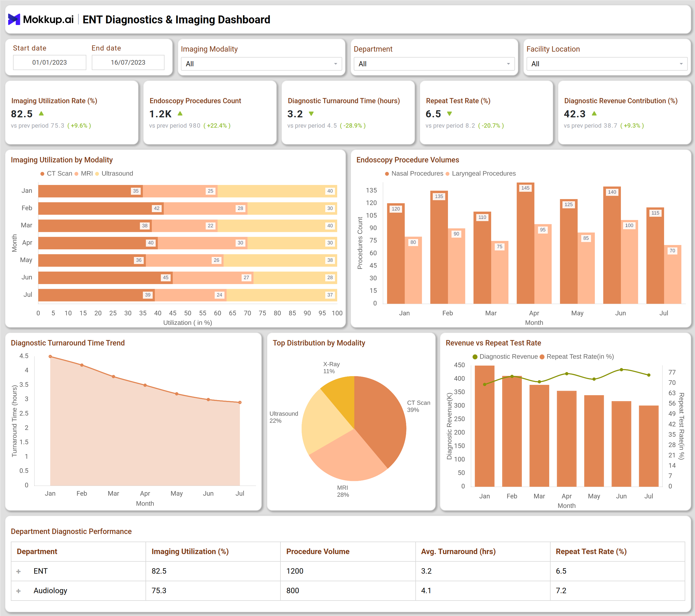Click the Start date field 01/01/2023
695x616 pixels.
click(x=50, y=62)
